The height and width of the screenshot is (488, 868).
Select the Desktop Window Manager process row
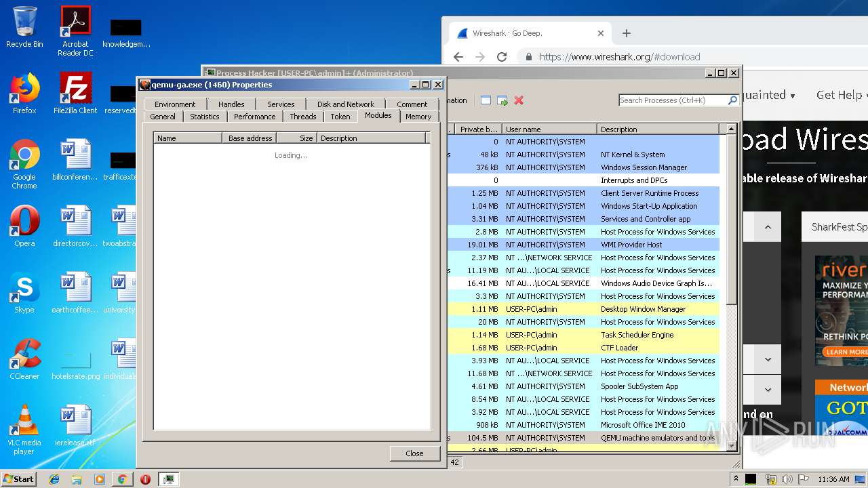click(x=583, y=309)
